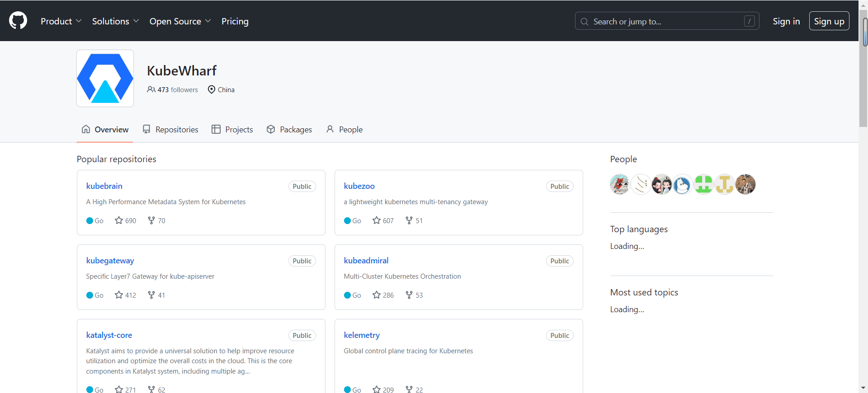Image resolution: width=868 pixels, height=393 pixels.
Task: Expand the Solutions dropdown menu
Action: coord(115,21)
